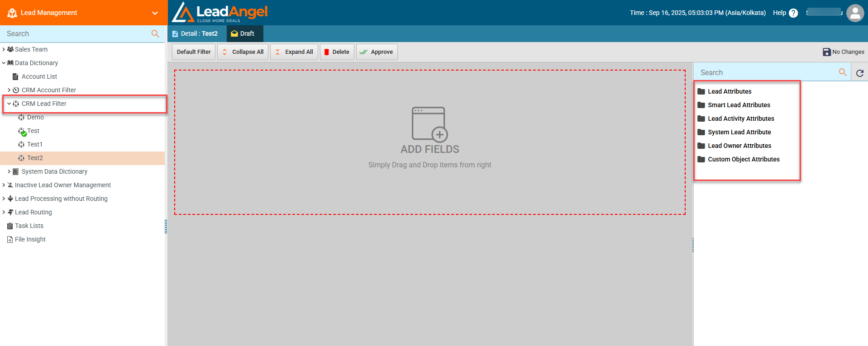Image resolution: width=868 pixels, height=346 pixels.
Task: Click the Account List document icon
Action: [x=15, y=76]
